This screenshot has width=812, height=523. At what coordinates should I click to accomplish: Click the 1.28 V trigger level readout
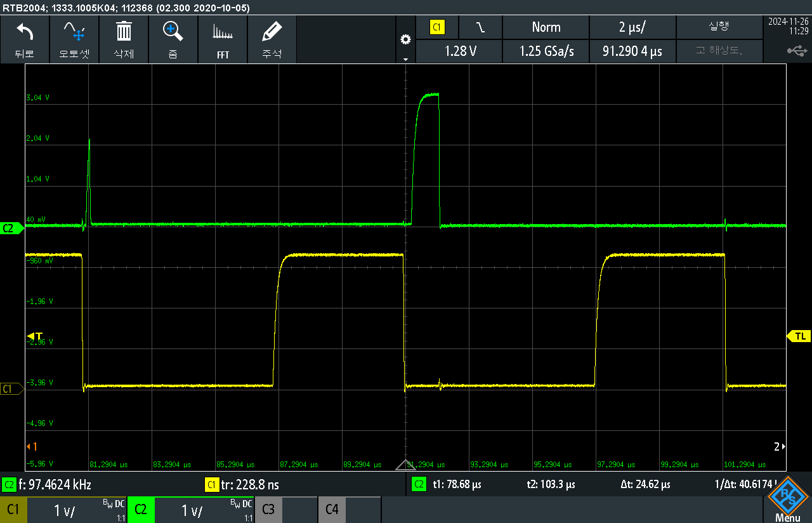coord(459,51)
